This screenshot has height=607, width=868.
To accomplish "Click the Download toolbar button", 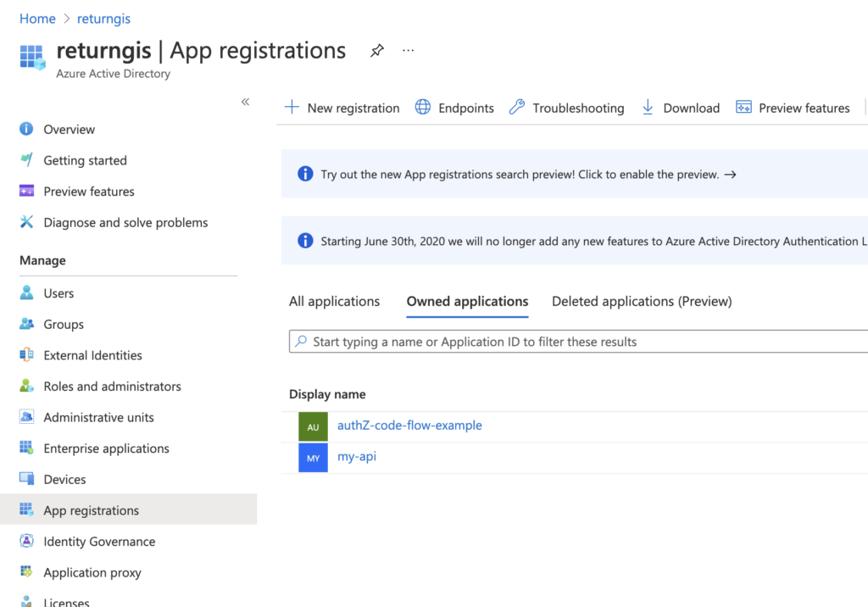I will pyautogui.click(x=681, y=108).
